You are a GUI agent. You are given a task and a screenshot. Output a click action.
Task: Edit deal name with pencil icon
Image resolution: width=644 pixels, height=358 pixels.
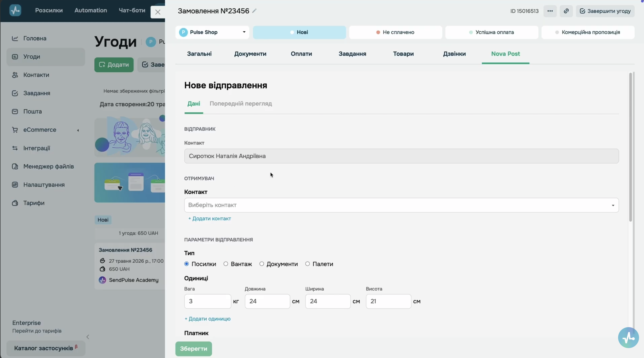point(254,11)
